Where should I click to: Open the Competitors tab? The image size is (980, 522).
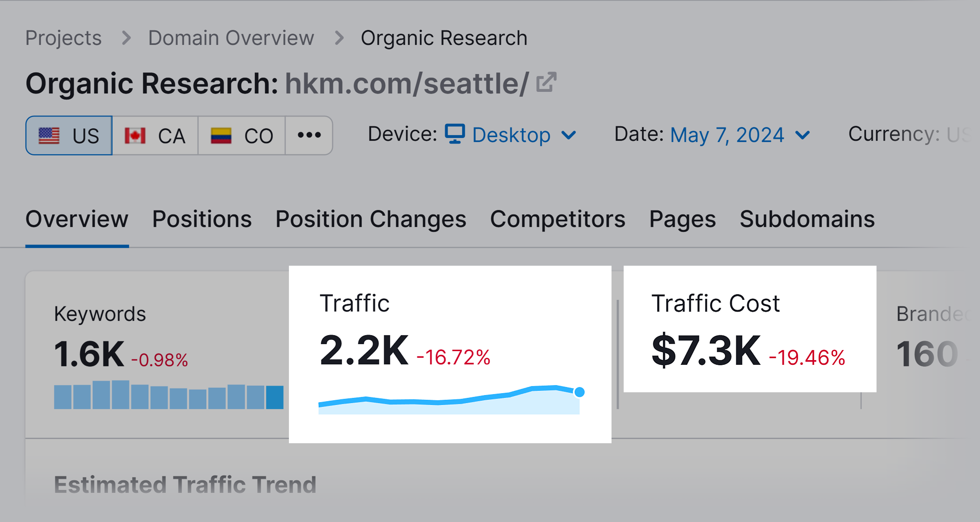pos(557,219)
